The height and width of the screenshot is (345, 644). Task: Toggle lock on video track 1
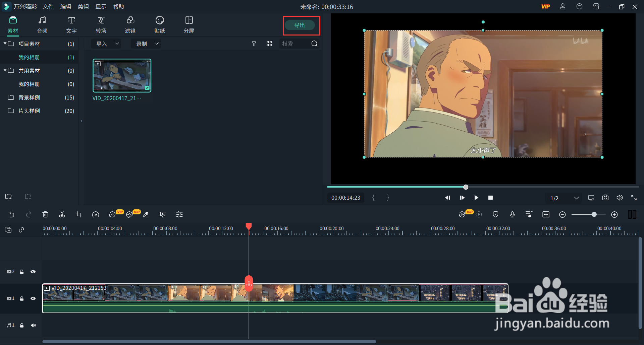point(22,298)
